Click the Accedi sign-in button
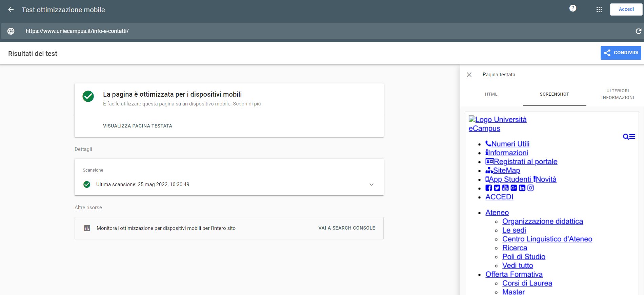This screenshot has width=644, height=295. tap(626, 9)
